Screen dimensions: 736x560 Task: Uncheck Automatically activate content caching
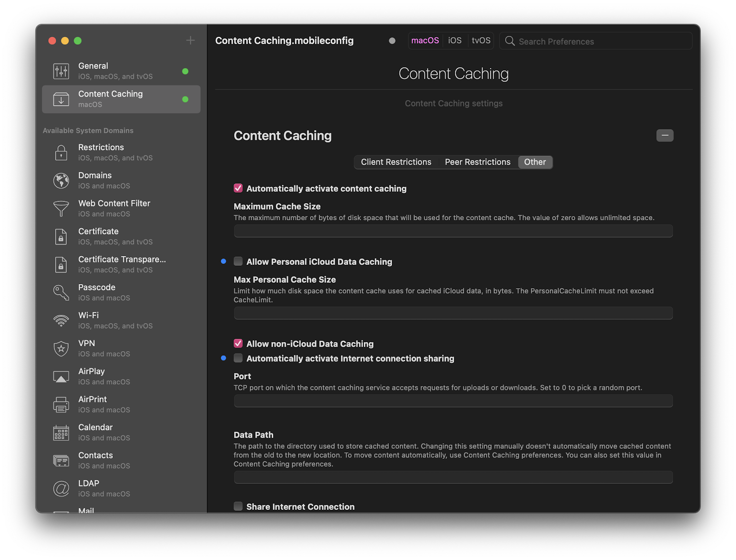[238, 188]
